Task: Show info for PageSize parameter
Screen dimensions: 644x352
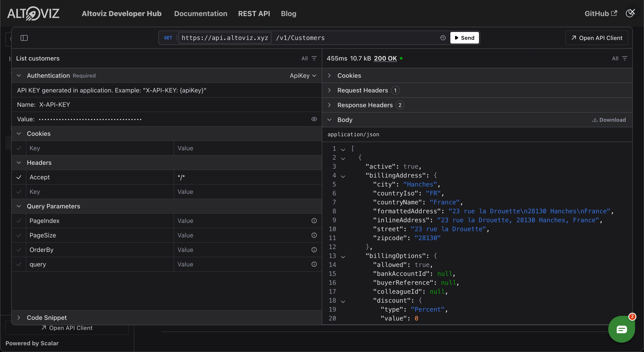Action: pyautogui.click(x=314, y=235)
